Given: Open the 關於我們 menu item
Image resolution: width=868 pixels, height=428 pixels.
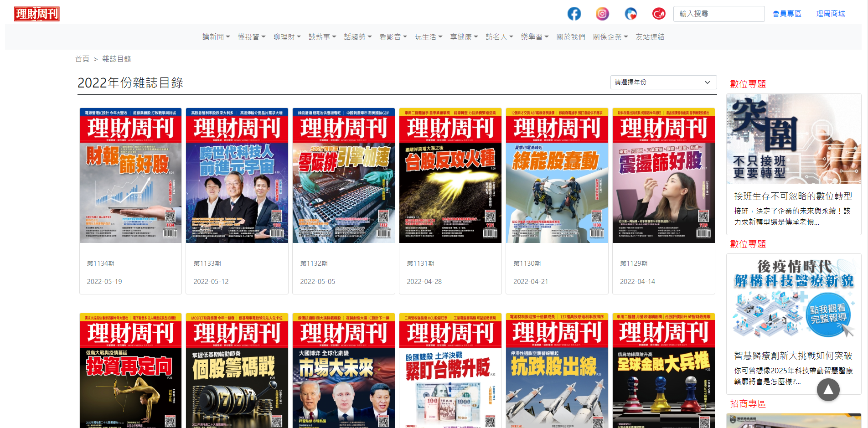Looking at the screenshot, I should [x=571, y=37].
